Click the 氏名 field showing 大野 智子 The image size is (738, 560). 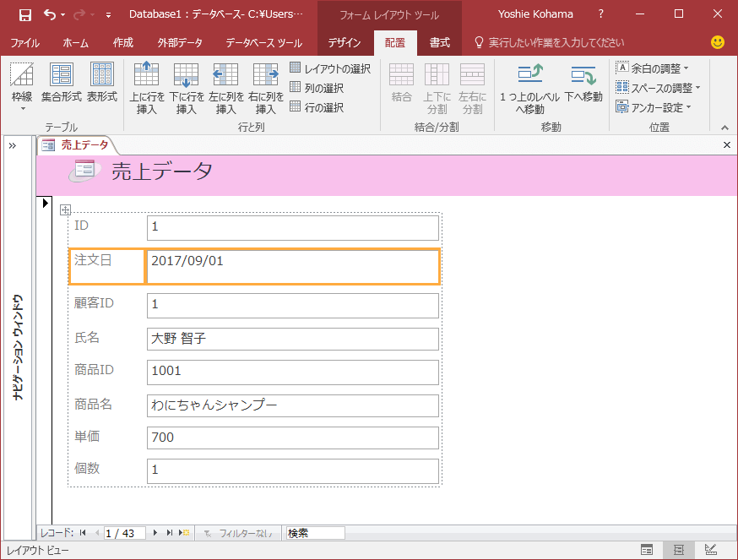[293, 339]
